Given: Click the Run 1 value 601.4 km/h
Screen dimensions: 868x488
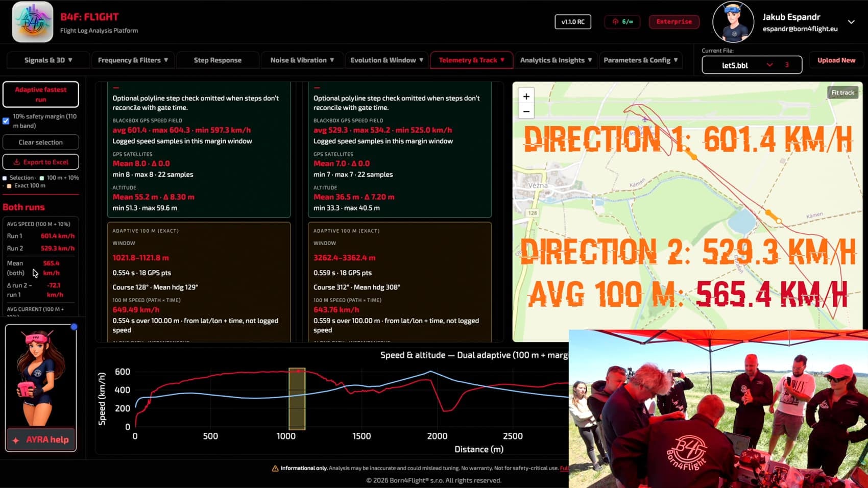Looking at the screenshot, I should pyautogui.click(x=58, y=236).
